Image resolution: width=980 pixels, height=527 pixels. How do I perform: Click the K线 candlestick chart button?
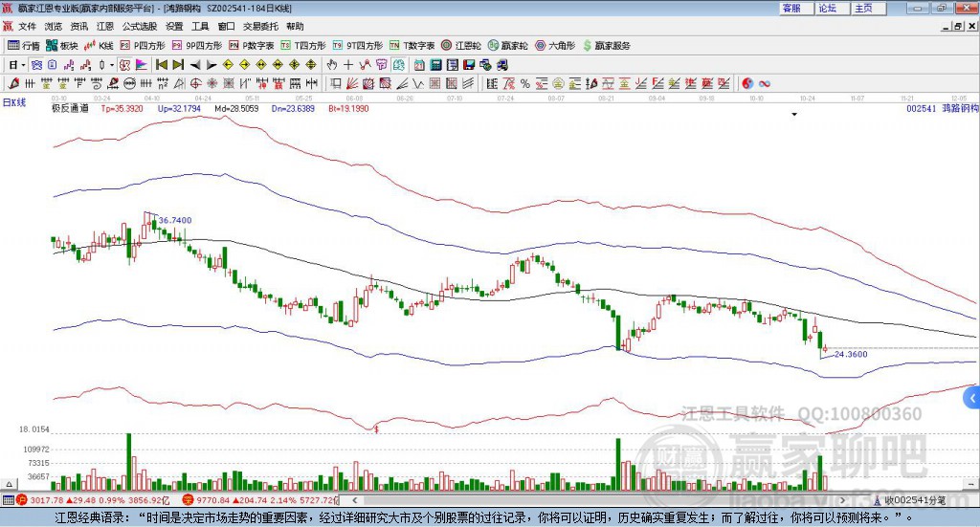(101, 45)
